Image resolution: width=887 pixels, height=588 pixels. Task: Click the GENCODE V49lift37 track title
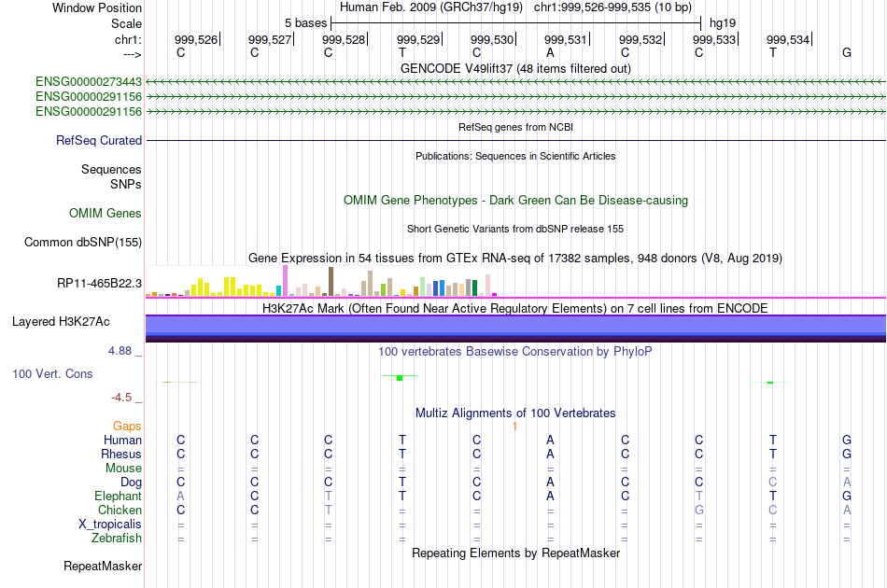pyautogui.click(x=515, y=68)
